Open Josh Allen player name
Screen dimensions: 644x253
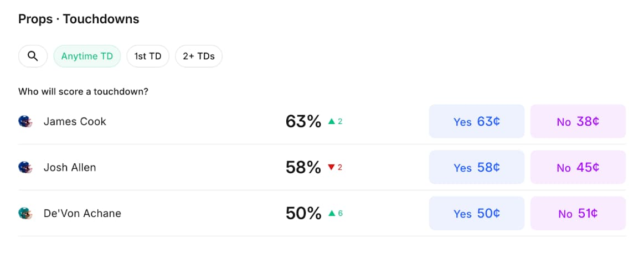70,167
